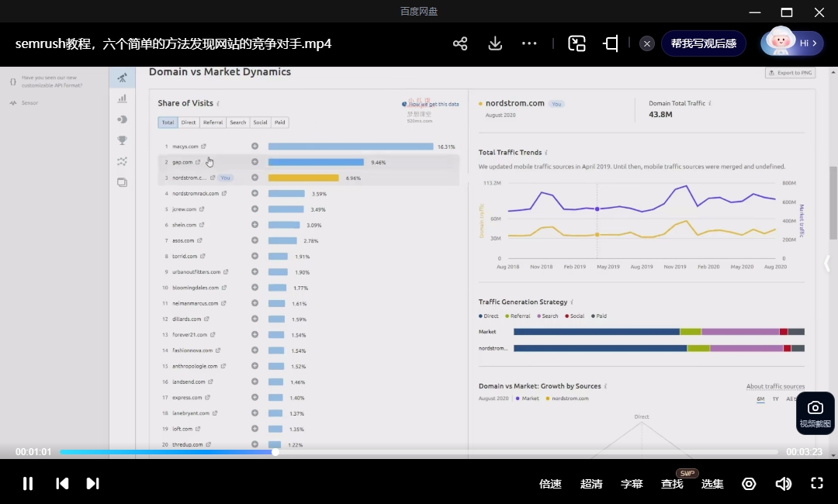Viewport: 838px width, 504px height.
Task: Open the 倍速 playback speed menu
Action: [x=550, y=484]
